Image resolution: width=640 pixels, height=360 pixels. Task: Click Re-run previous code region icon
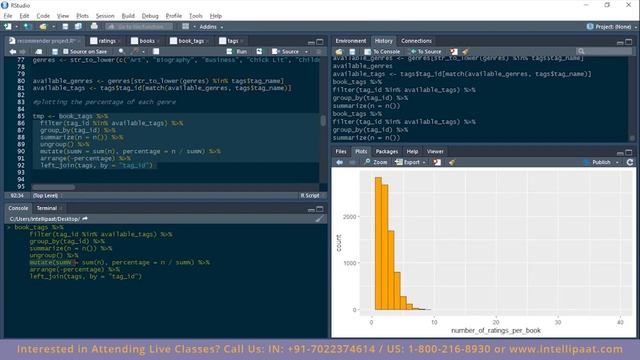259,52
